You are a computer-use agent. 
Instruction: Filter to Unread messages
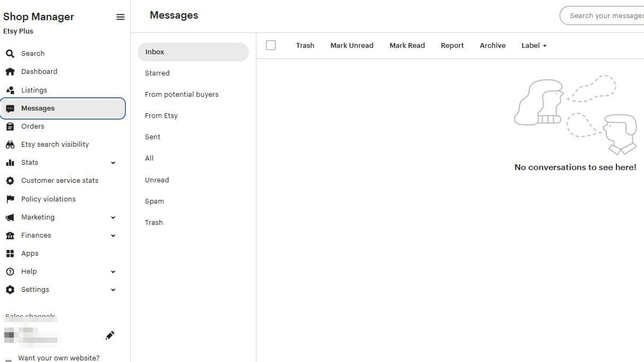point(157,180)
